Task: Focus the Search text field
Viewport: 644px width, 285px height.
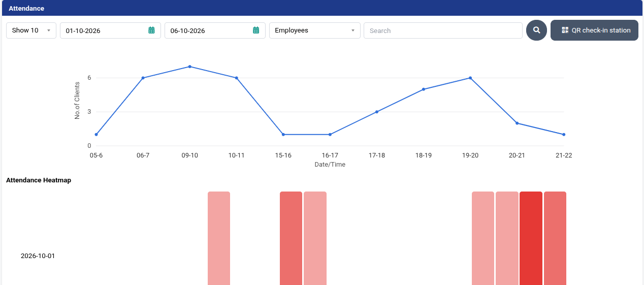Action: click(443, 30)
